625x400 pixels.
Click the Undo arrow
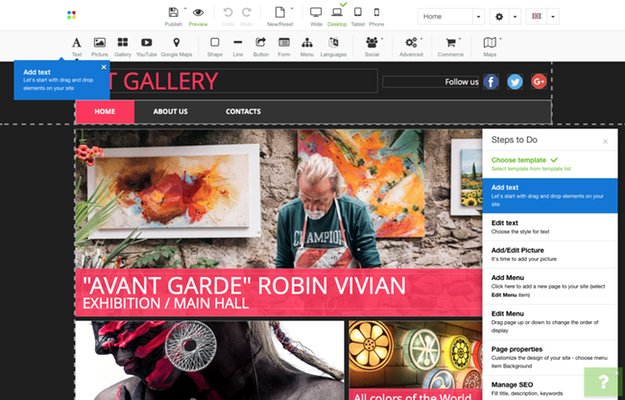[228, 12]
